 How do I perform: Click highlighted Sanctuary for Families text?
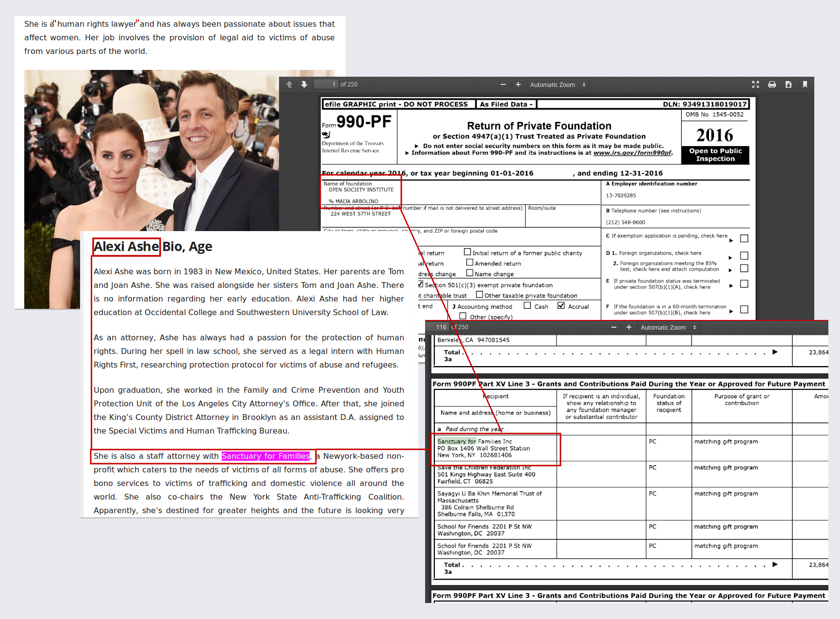(265, 456)
